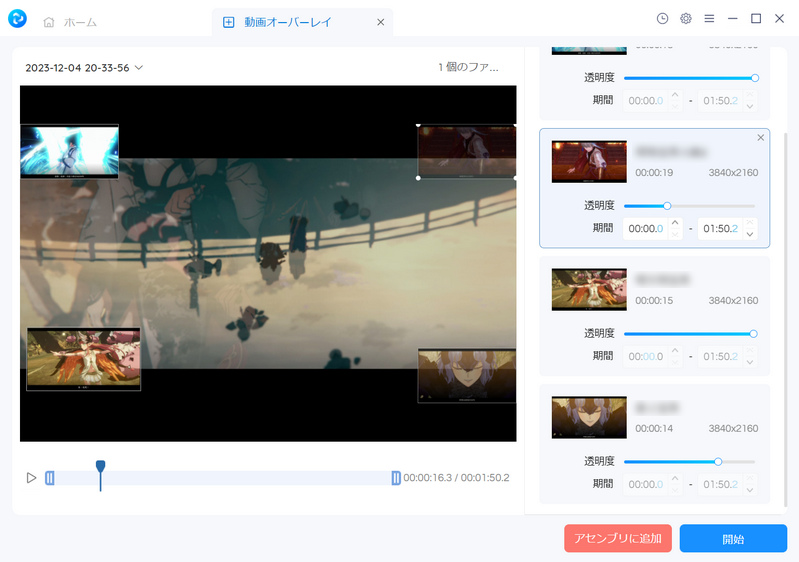Click 3840x2160 resolution of 00:00:19 clip
Screen dimensions: 799x562
[733, 173]
